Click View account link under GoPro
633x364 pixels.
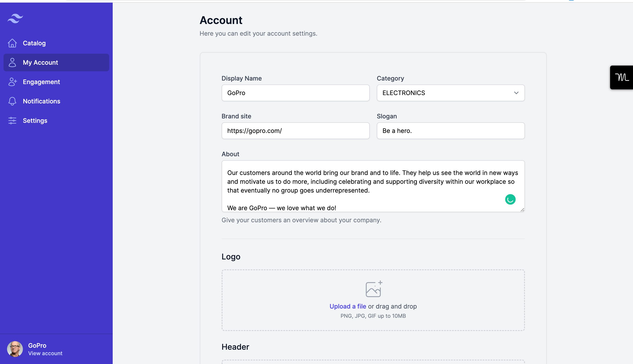click(x=45, y=353)
